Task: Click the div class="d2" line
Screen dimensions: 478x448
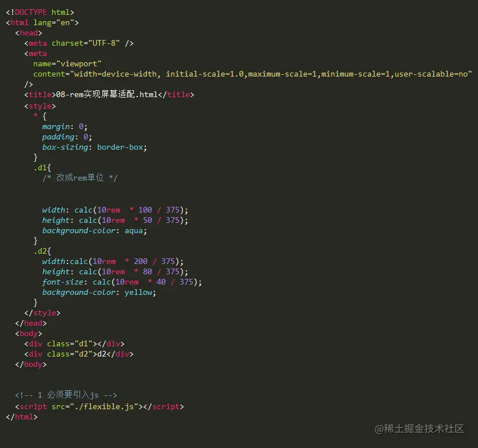Action: 79,354
